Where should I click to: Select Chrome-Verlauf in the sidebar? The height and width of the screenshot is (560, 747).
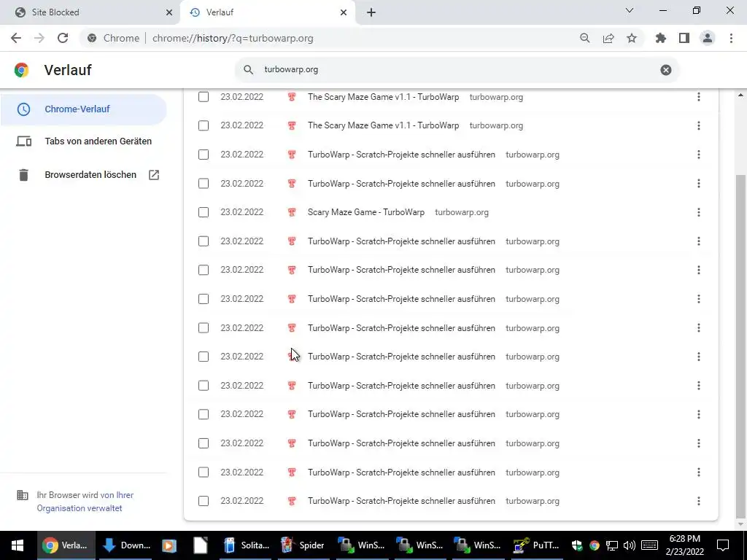[x=83, y=109]
